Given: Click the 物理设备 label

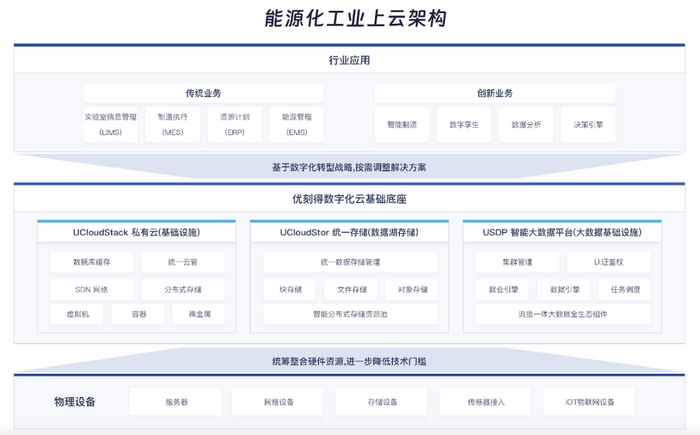Looking at the screenshot, I should point(75,402).
